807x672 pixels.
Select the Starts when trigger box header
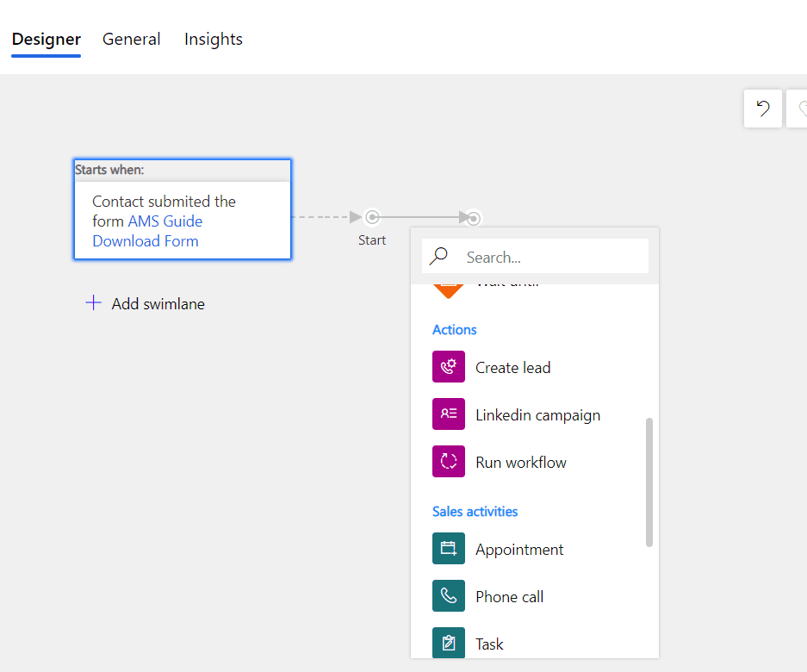(x=183, y=170)
